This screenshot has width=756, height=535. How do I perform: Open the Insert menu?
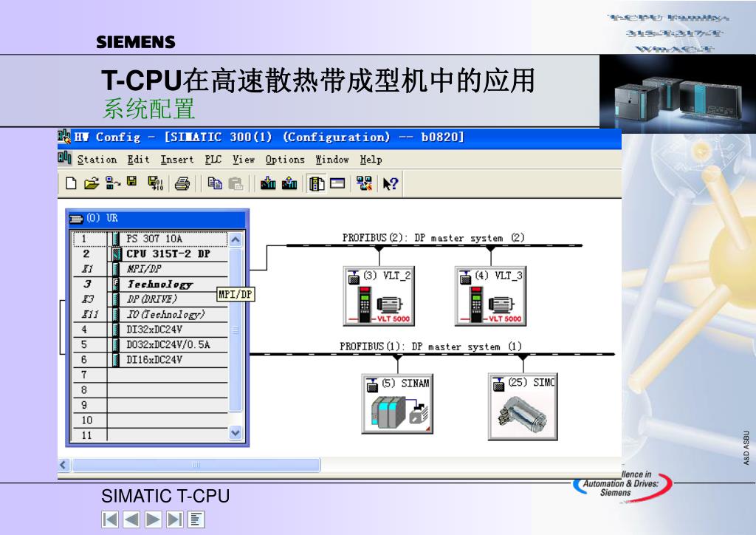click(x=177, y=159)
